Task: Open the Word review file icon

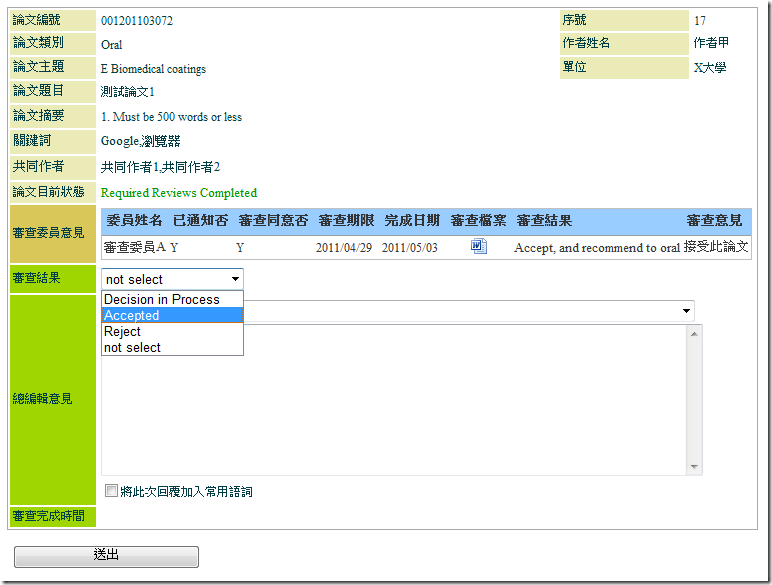Action: pyautogui.click(x=478, y=247)
